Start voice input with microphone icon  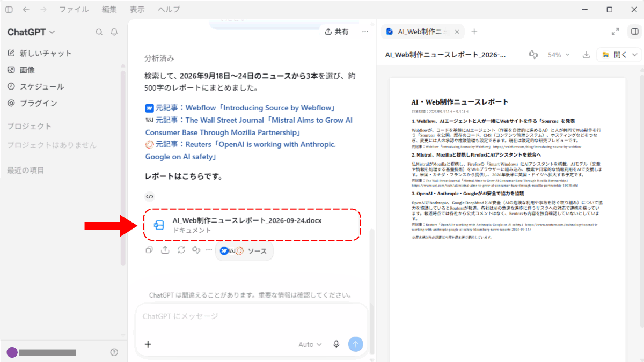pyautogui.click(x=336, y=344)
